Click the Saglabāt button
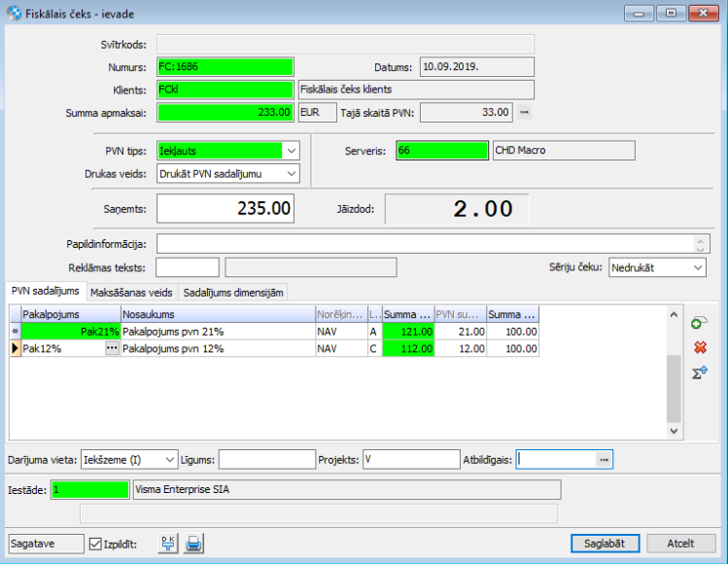 (x=605, y=544)
